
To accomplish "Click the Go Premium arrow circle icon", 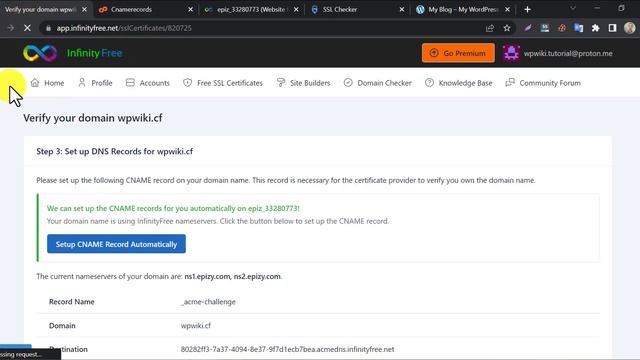I will (434, 53).
